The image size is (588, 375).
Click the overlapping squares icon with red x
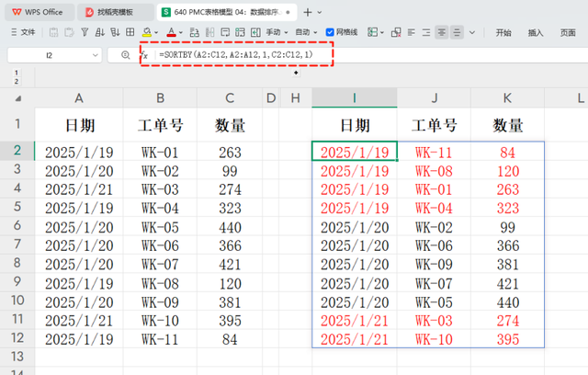[396, 32]
